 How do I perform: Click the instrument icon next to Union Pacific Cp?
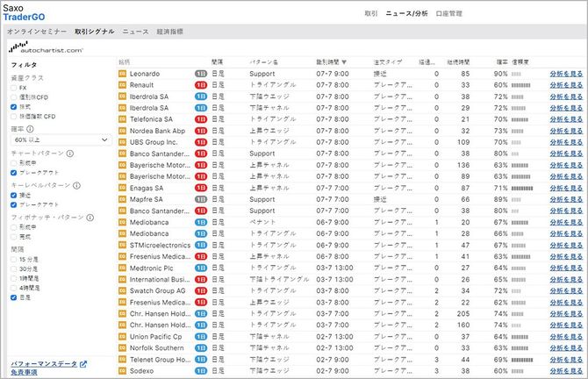click(122, 337)
